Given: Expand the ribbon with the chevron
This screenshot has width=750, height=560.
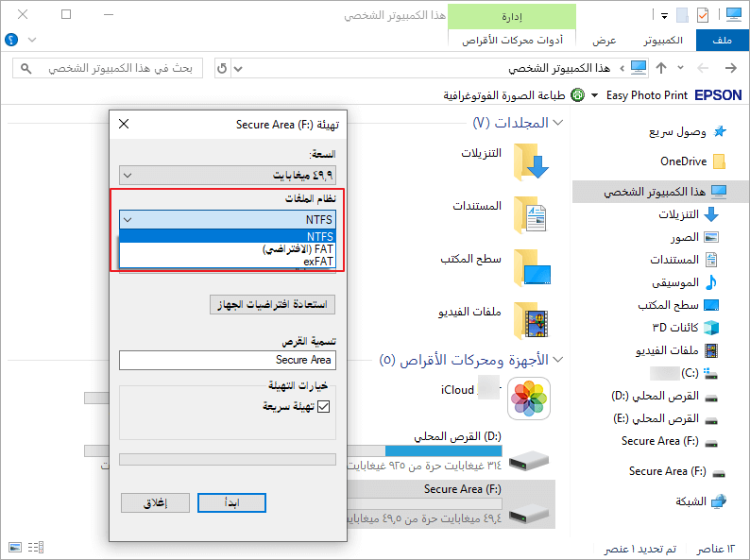Looking at the screenshot, I should pyautogui.click(x=32, y=40).
